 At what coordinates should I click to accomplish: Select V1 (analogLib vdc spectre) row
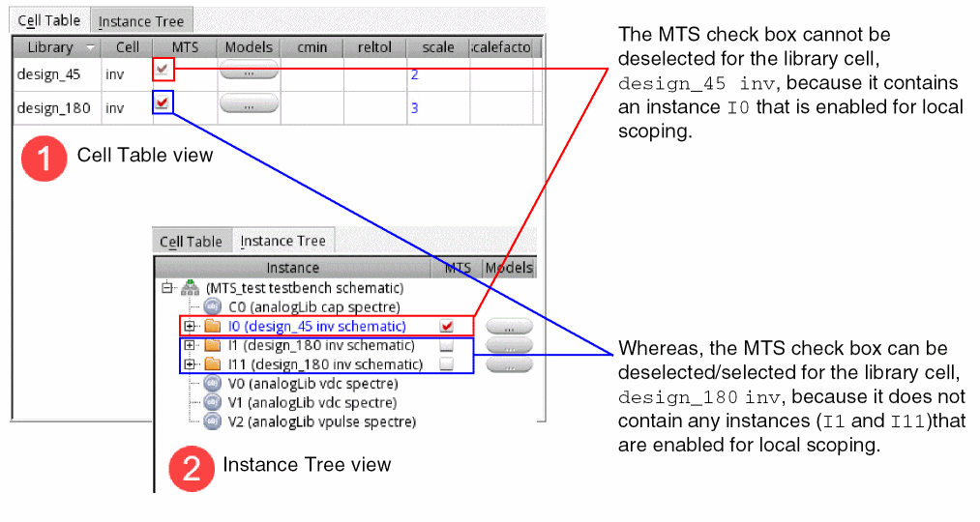pyautogui.click(x=312, y=402)
